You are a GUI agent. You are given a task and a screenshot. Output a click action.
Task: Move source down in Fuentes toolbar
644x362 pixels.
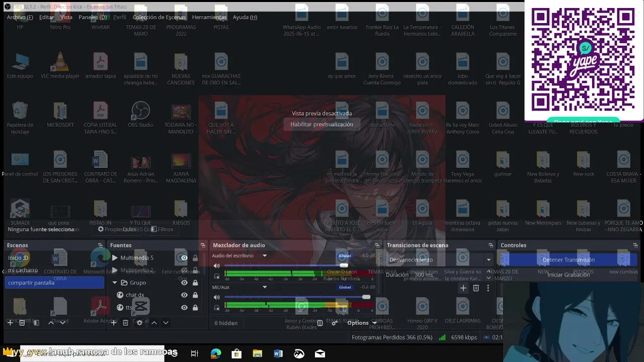pyautogui.click(x=166, y=323)
